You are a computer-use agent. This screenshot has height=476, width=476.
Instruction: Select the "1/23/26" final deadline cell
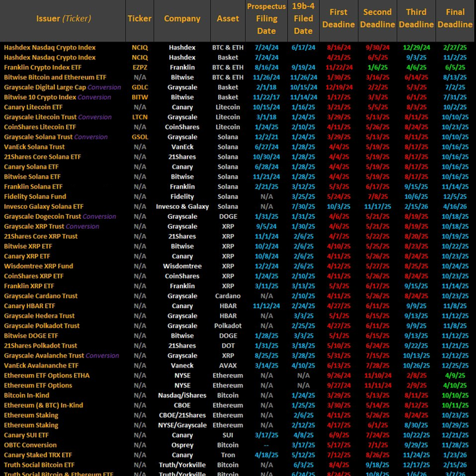pyautogui.click(x=455, y=455)
